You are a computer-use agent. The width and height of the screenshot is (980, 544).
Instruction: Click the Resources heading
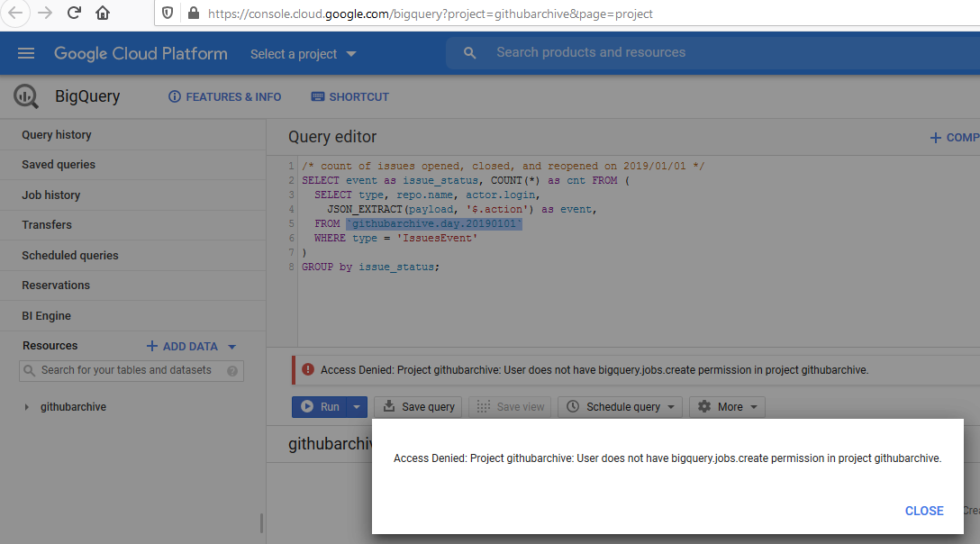click(x=50, y=346)
